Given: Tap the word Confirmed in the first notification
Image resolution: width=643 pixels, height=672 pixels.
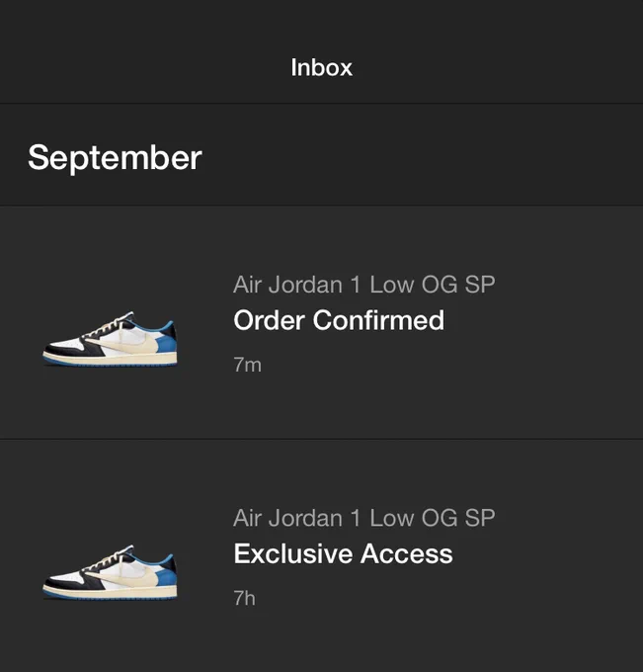Looking at the screenshot, I should coord(378,320).
